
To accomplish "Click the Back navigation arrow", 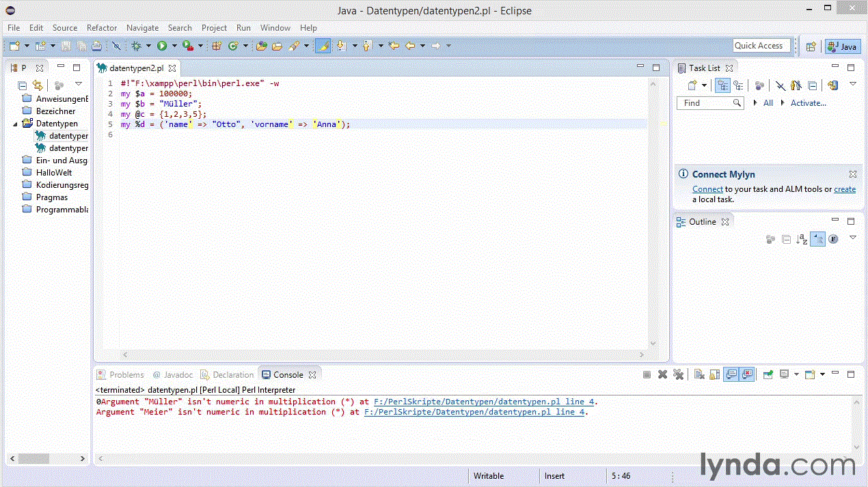I will [x=410, y=46].
